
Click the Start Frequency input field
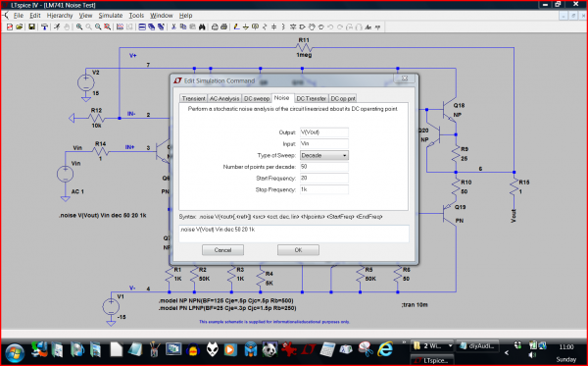(324, 179)
